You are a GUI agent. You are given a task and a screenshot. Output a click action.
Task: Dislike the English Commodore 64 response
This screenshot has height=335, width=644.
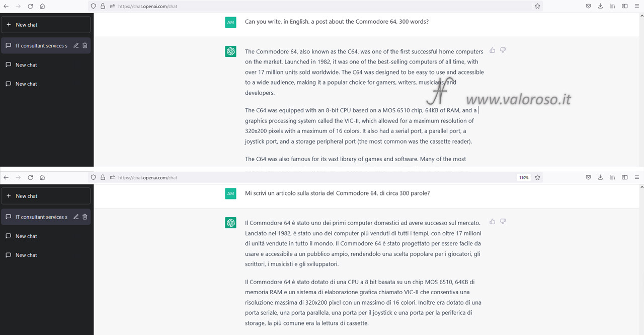[503, 50]
